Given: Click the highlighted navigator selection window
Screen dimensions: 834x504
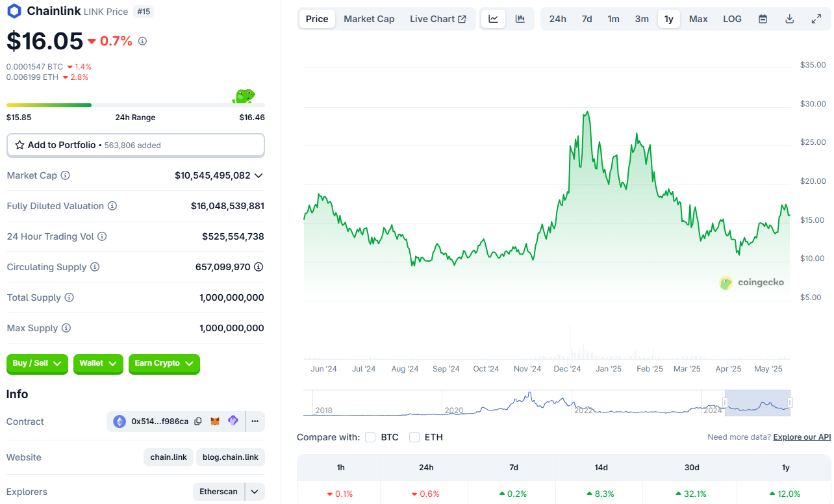Looking at the screenshot, I should (757, 403).
